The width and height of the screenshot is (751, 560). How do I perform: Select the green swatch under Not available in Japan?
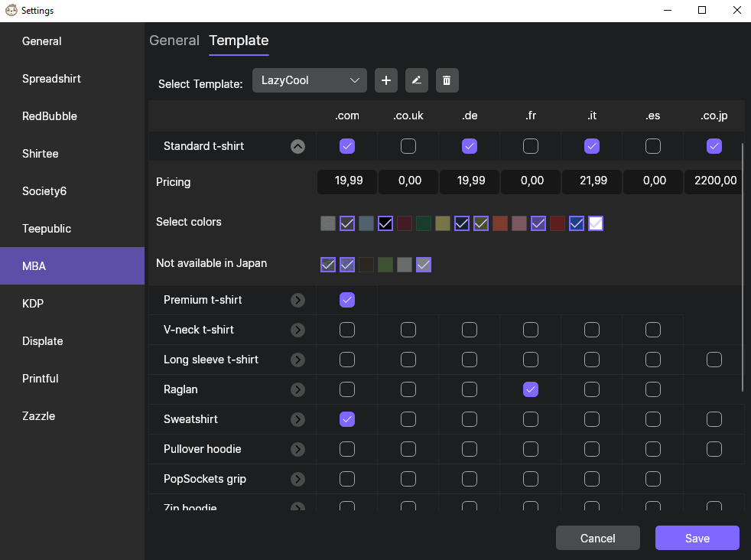(385, 265)
